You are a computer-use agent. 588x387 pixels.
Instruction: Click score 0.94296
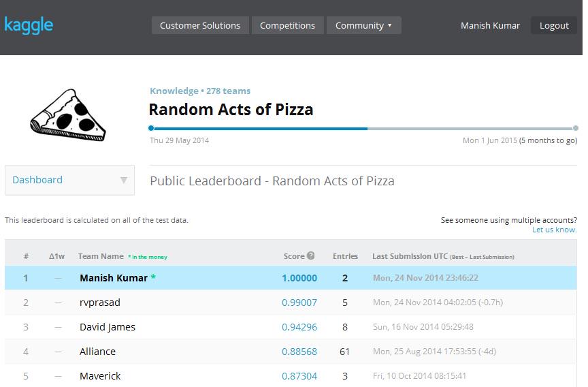299,327
